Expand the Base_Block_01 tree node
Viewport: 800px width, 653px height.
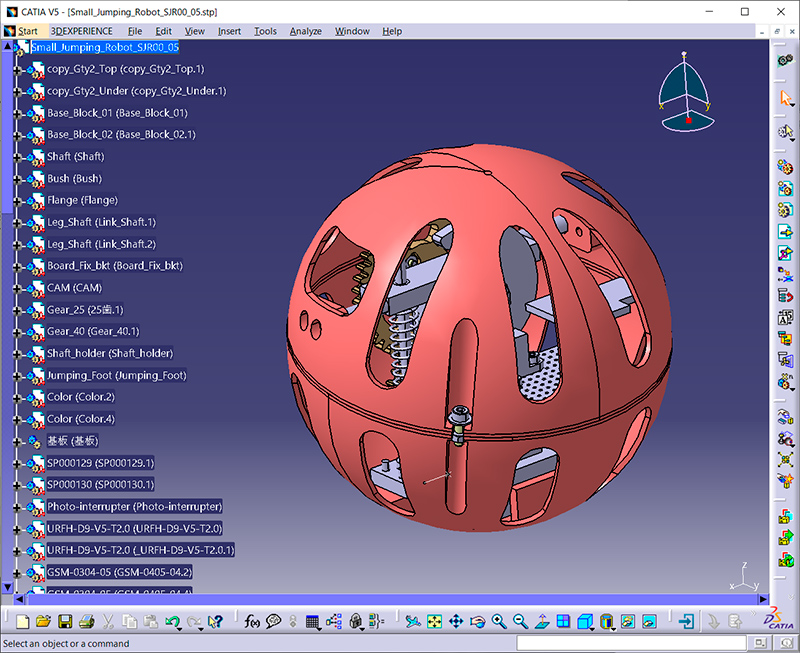pyautogui.click(x=17, y=113)
